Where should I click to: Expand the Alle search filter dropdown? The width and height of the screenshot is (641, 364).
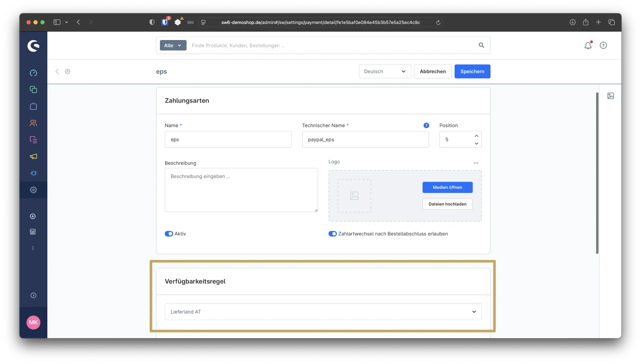click(173, 45)
